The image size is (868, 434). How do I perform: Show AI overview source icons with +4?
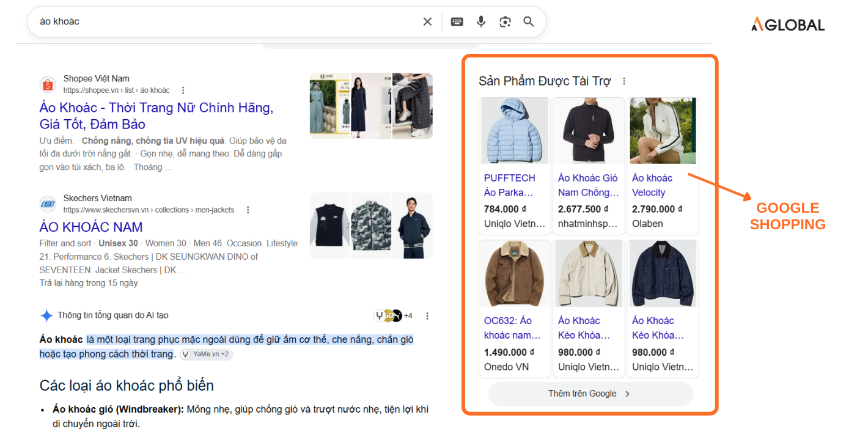(x=393, y=316)
